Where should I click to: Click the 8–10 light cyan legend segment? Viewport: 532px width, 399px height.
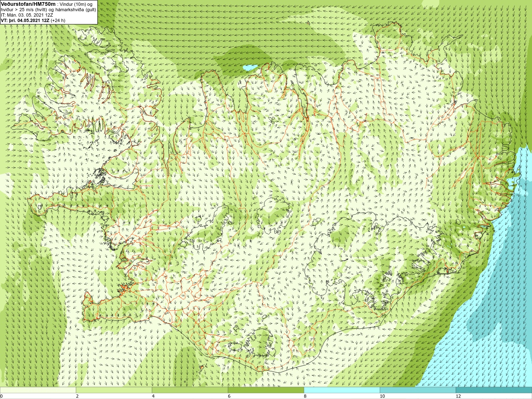coord(342,390)
